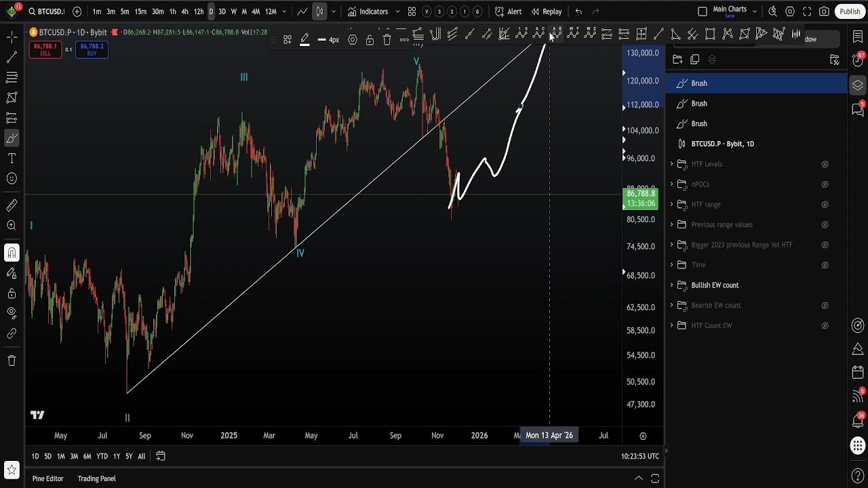
Task: Open the BTCUSD symbol search
Action: (46, 12)
